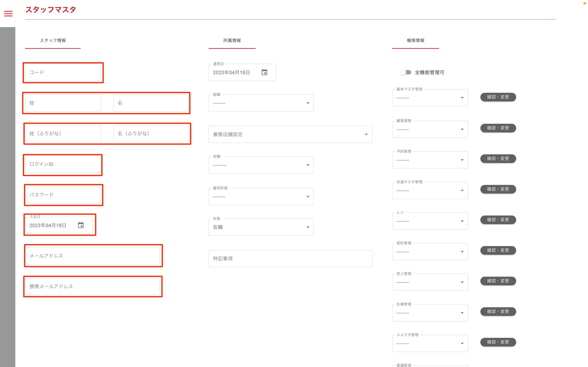Image resolution: width=588 pixels, height=367 pixels.
Task: Click 確認・変更 button for 顧客管理
Action: pyautogui.click(x=498, y=128)
